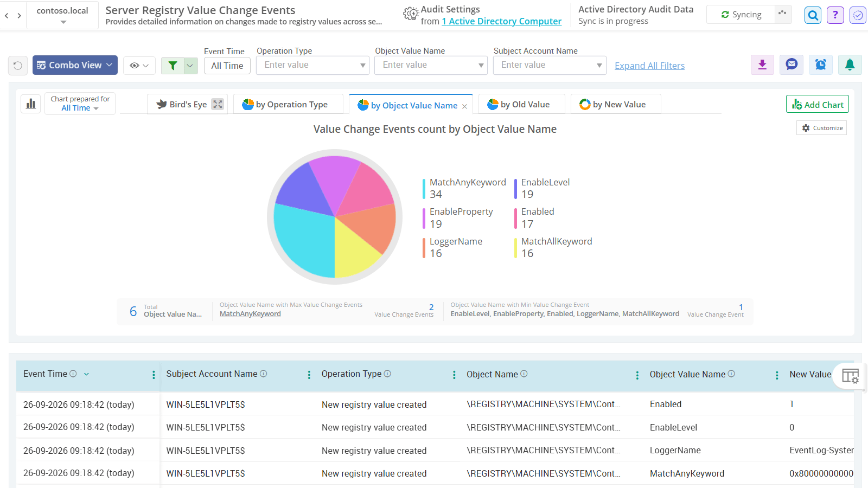Open the help question mark icon
Screen dimensions: 868x488
(x=835, y=15)
